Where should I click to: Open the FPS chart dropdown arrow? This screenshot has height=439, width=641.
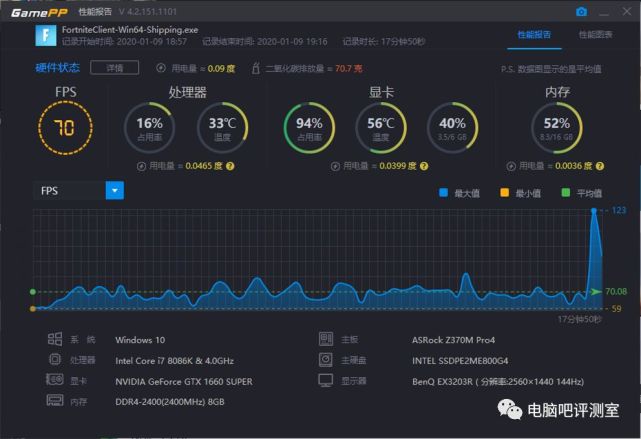[x=115, y=190]
